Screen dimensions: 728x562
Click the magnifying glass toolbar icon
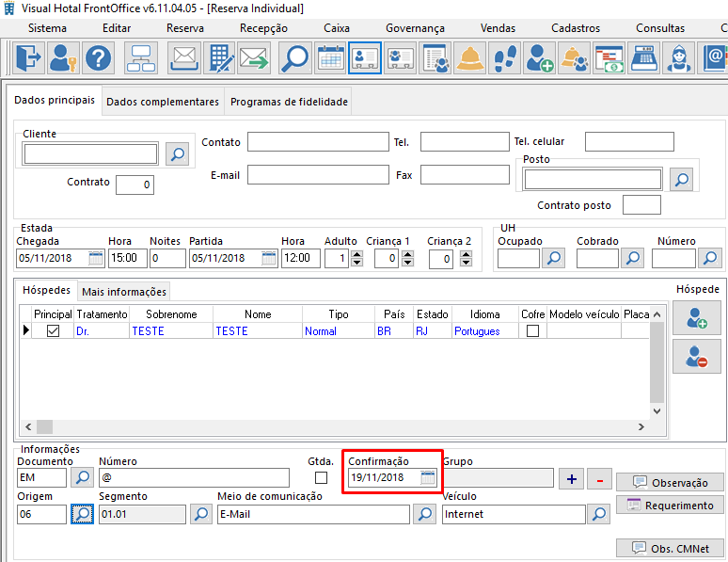(x=295, y=58)
